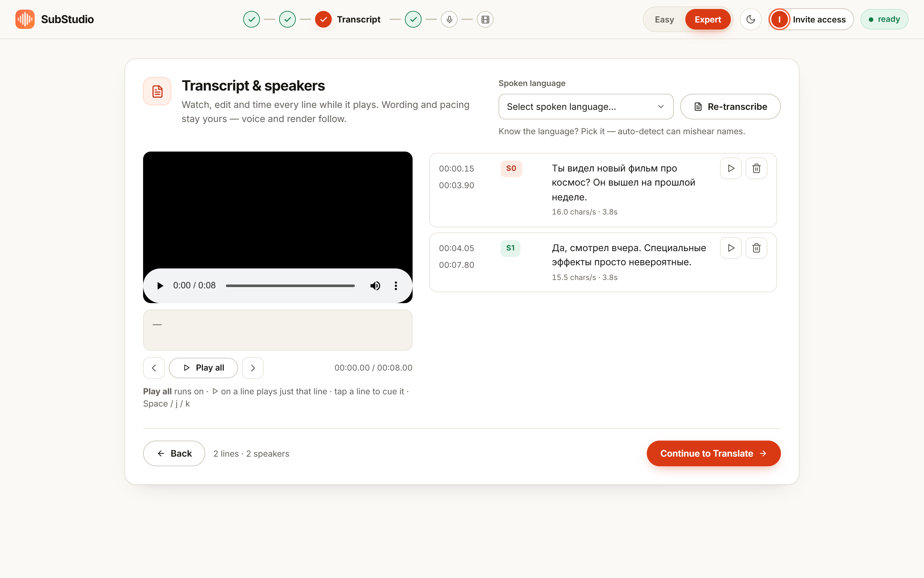Click the ready status badge
Image resolution: width=924 pixels, height=578 pixels.
(884, 19)
